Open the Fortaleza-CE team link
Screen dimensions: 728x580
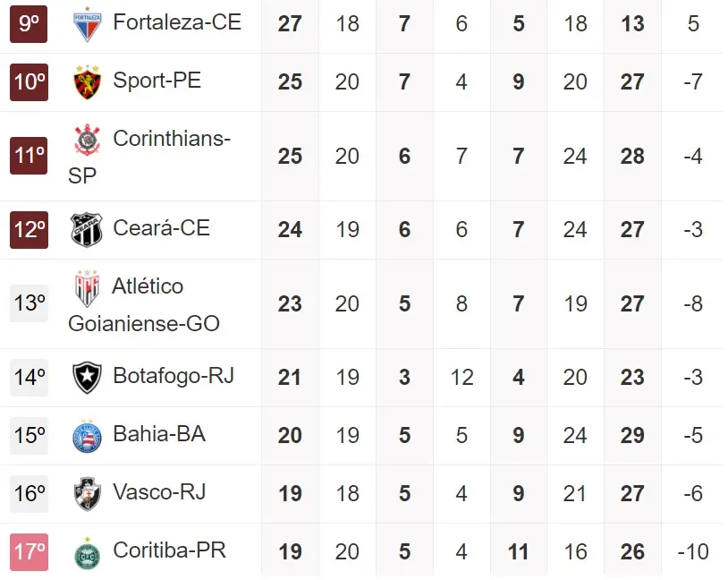tap(177, 22)
